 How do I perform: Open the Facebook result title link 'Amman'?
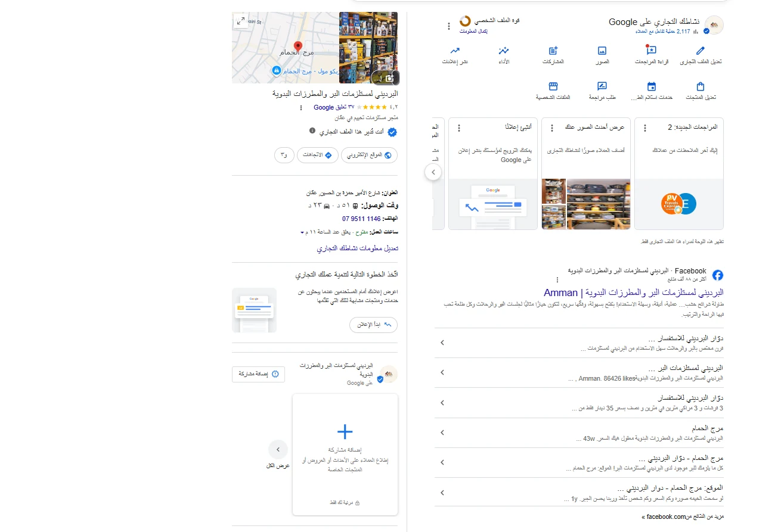[x=634, y=293]
